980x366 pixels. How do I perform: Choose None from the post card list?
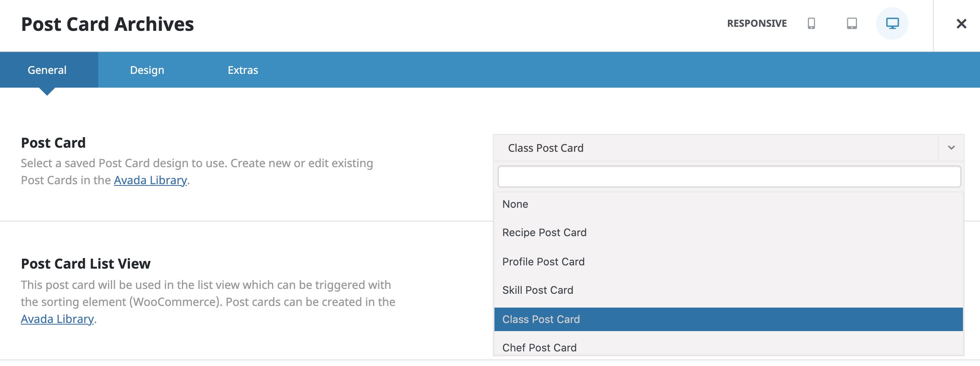[729, 204]
